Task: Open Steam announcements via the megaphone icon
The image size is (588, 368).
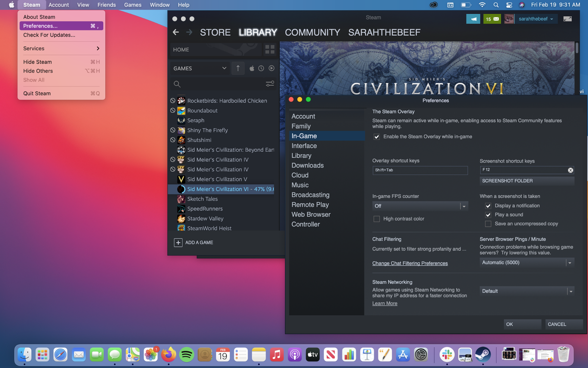Action: click(x=473, y=19)
